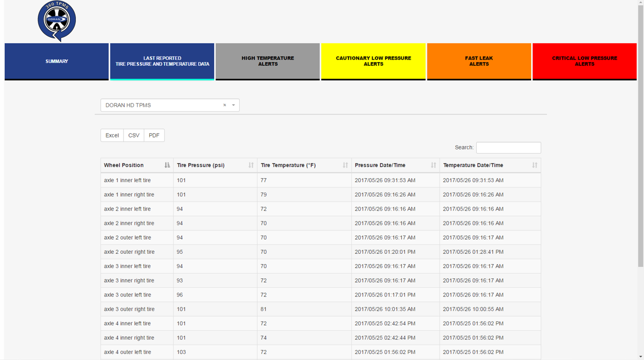Click the page vertical scrollbar thumb
Image resolution: width=644 pixels, height=360 pixels.
pyautogui.click(x=641, y=135)
